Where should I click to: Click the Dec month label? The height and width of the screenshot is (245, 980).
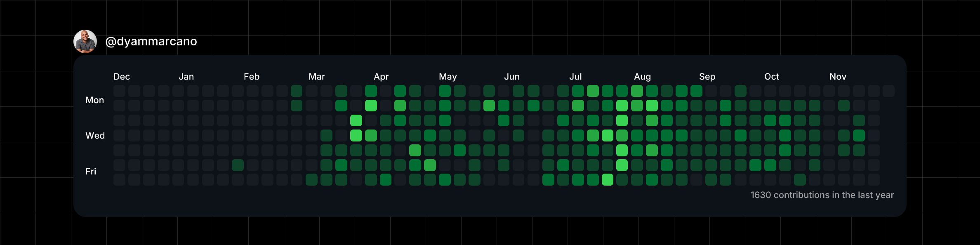pos(122,77)
